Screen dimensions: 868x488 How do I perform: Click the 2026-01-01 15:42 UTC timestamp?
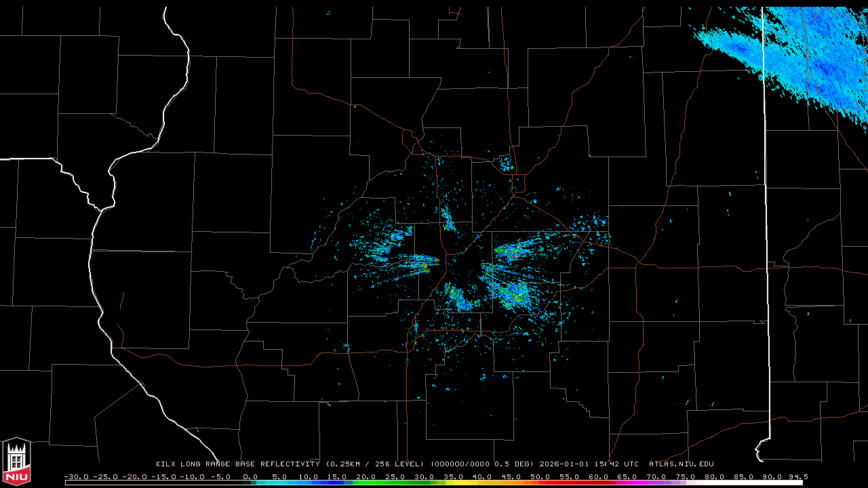tap(589, 464)
